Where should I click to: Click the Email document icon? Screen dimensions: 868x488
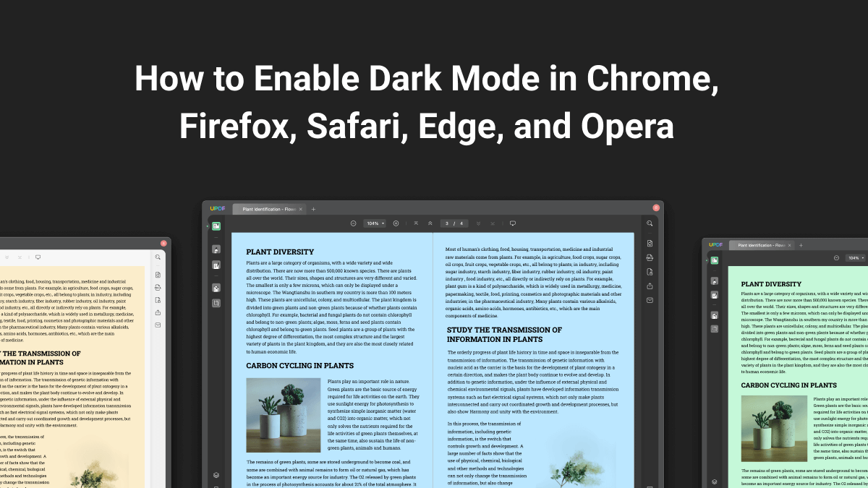(x=650, y=299)
